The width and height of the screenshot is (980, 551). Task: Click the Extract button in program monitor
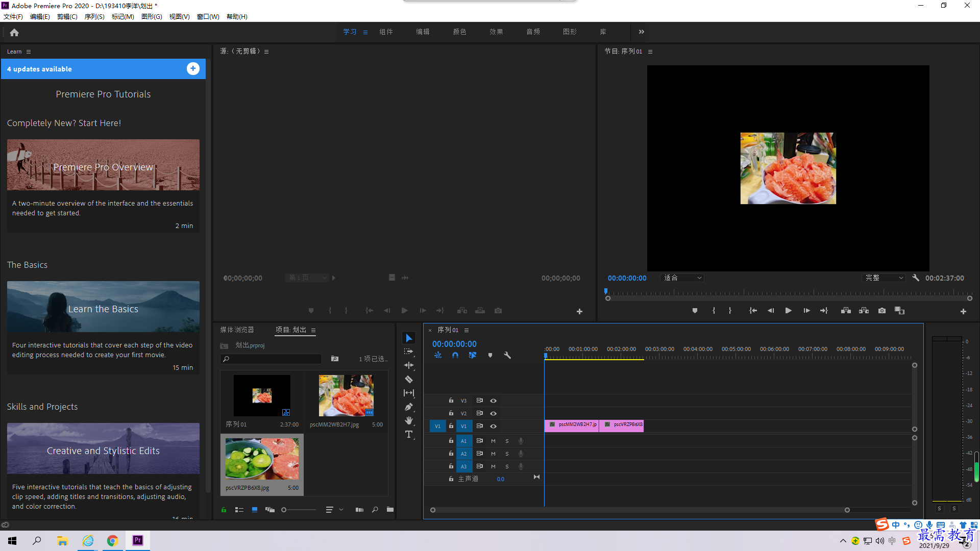click(864, 311)
